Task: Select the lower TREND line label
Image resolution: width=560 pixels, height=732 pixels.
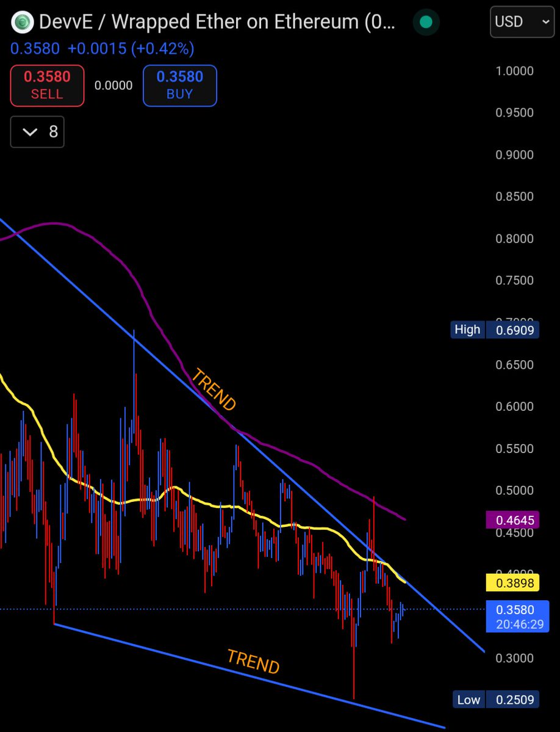Action: tap(253, 662)
